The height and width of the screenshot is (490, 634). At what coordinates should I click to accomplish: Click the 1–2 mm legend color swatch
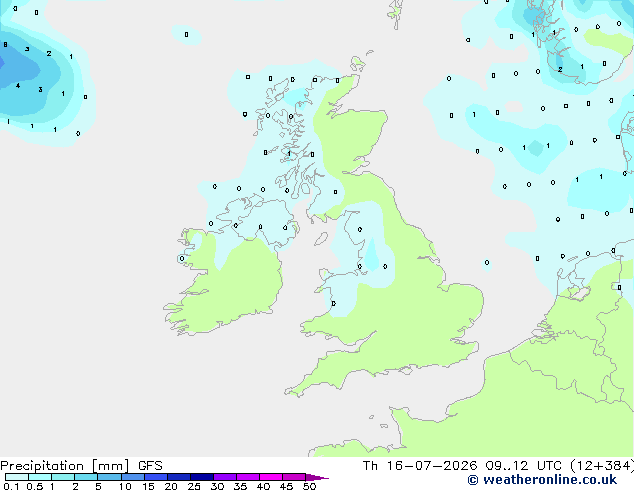pyautogui.click(x=63, y=477)
